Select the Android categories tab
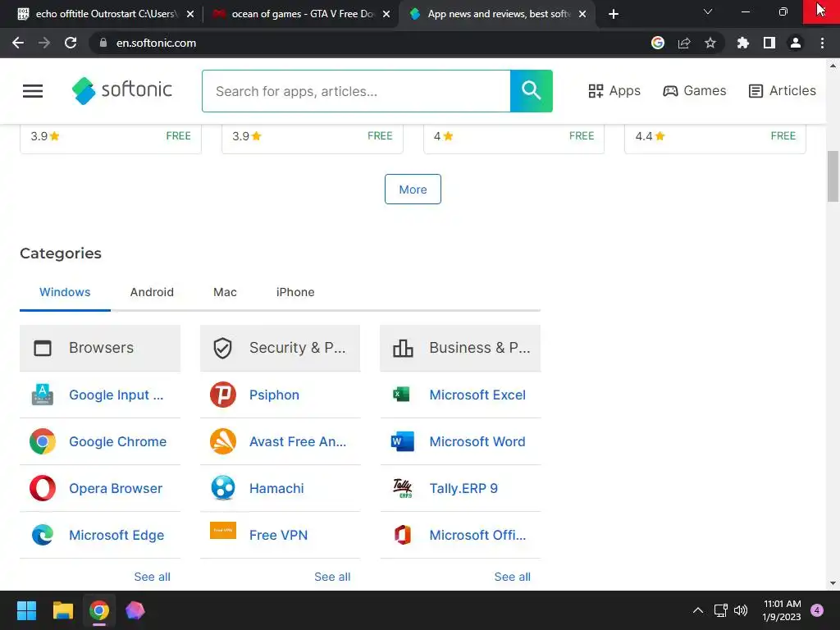Image resolution: width=840 pixels, height=630 pixels. tap(152, 292)
